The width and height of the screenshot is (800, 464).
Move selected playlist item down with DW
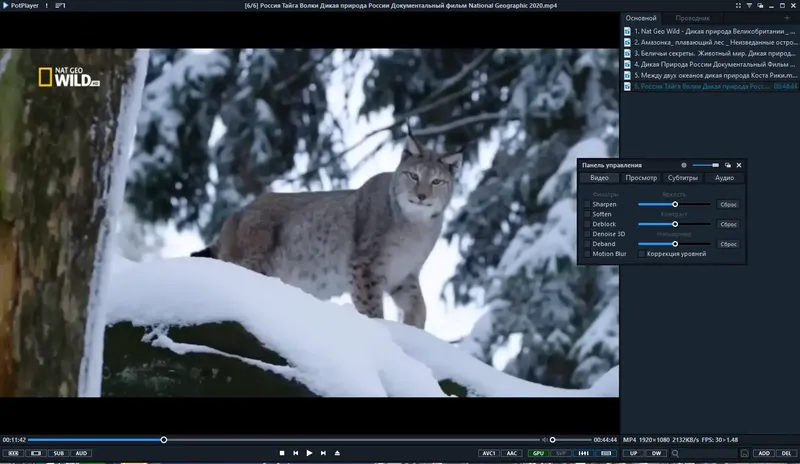(656, 453)
